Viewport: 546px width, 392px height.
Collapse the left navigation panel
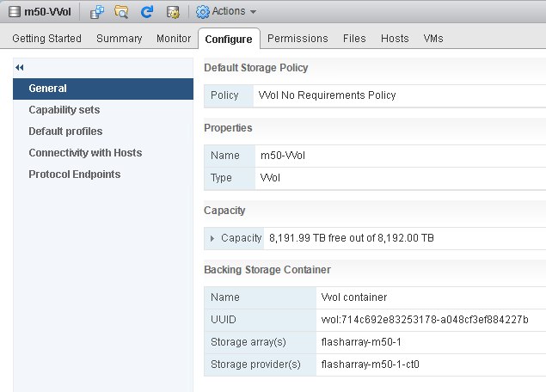[x=20, y=68]
